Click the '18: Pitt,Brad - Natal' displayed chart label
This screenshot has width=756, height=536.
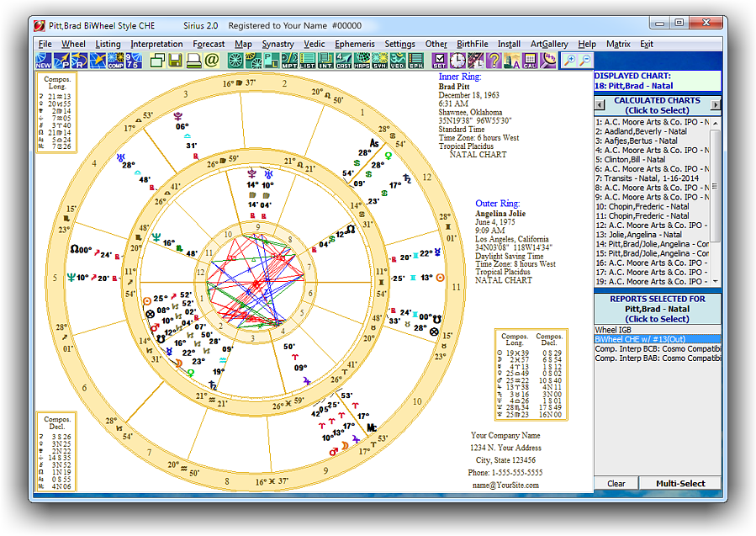pyautogui.click(x=633, y=86)
